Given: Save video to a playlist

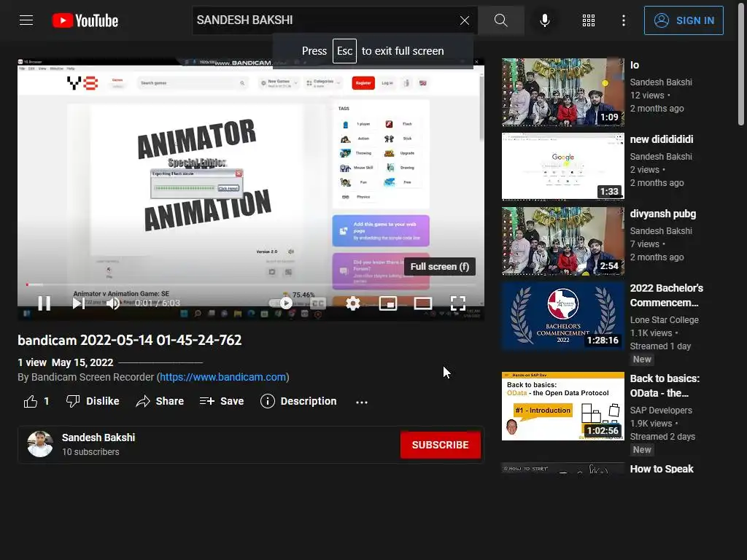Looking at the screenshot, I should 222,402.
